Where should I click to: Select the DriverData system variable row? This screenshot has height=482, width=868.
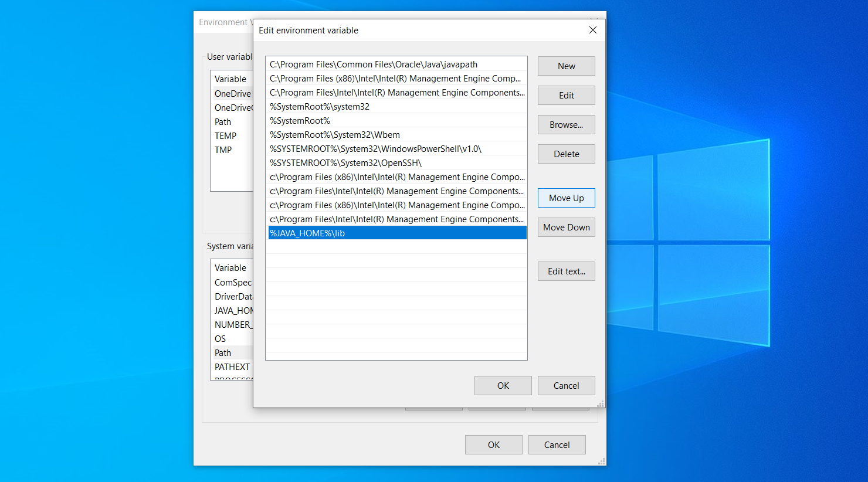click(x=232, y=297)
